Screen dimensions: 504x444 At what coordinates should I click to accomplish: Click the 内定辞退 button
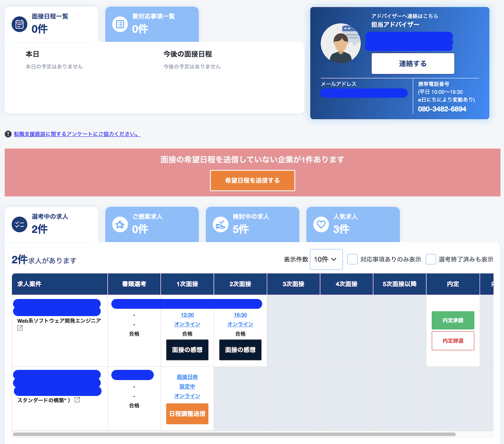coord(453,341)
